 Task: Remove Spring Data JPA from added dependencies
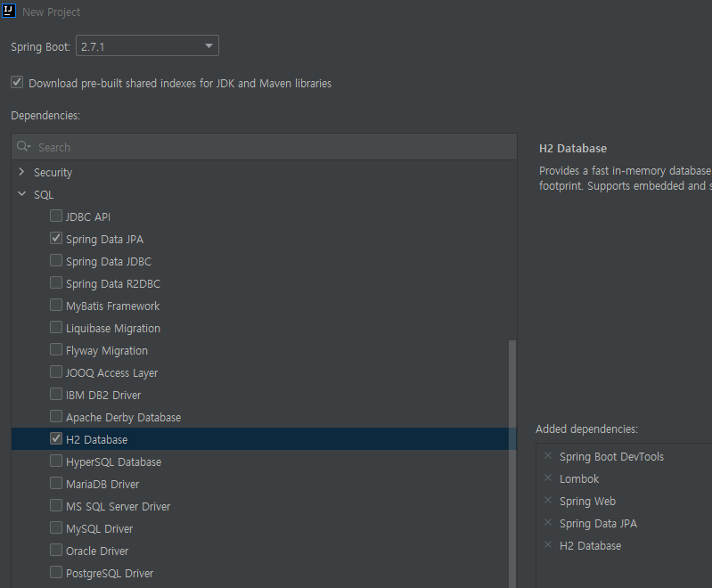tap(548, 522)
